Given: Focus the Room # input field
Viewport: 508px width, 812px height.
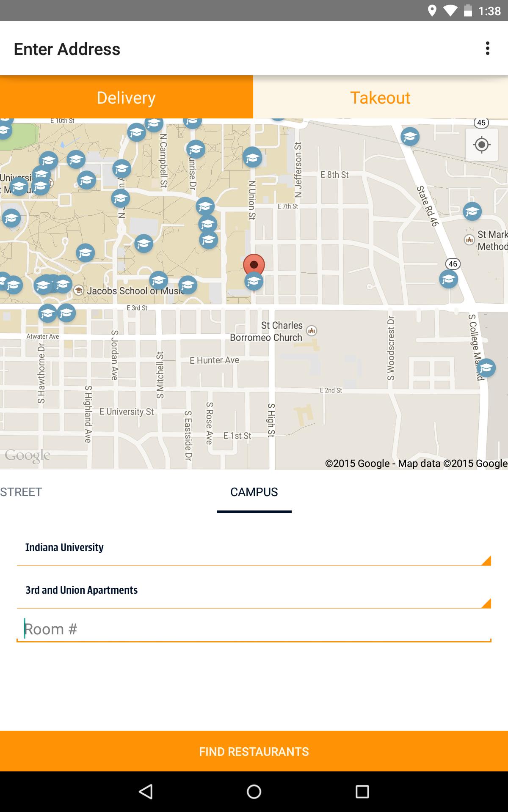Looking at the screenshot, I should 254,629.
